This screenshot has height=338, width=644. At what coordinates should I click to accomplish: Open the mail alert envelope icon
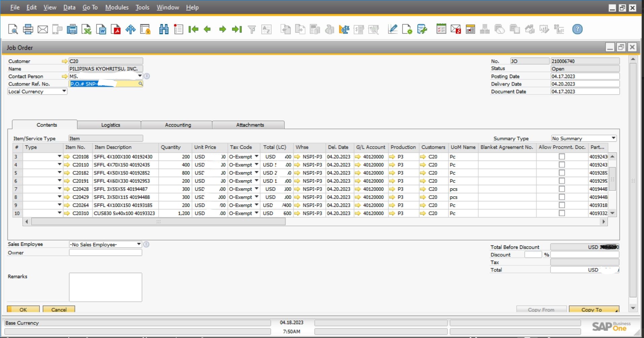456,29
